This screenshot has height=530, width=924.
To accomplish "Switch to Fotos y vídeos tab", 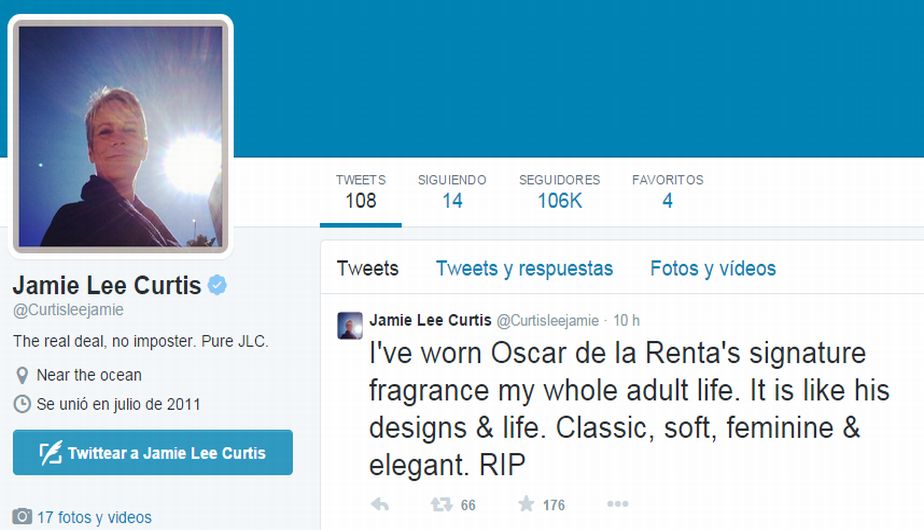I will [713, 269].
